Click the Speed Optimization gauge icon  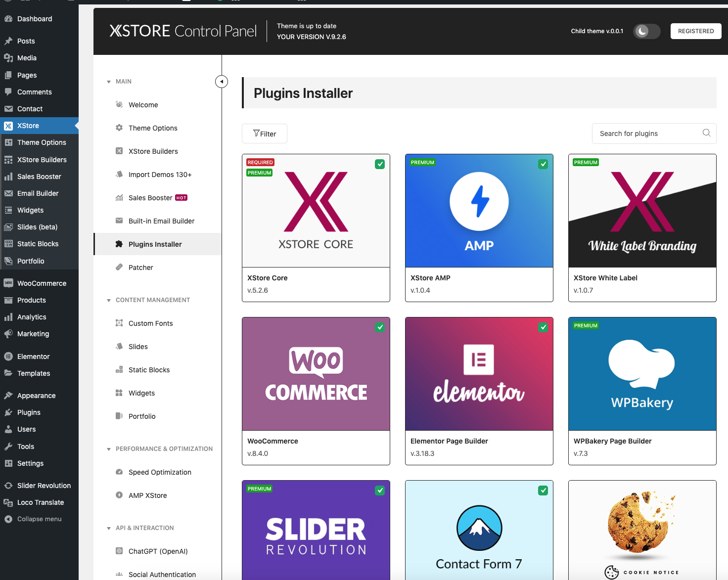click(119, 472)
